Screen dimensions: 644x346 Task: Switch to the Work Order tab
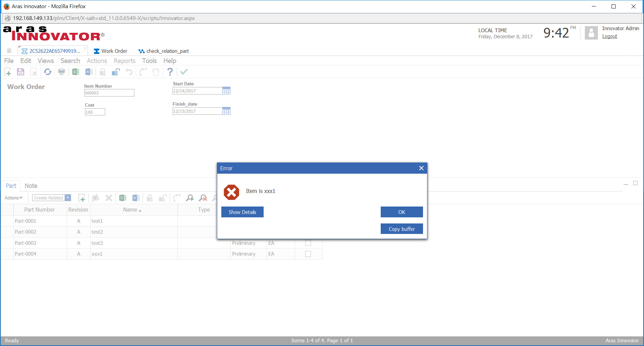110,51
